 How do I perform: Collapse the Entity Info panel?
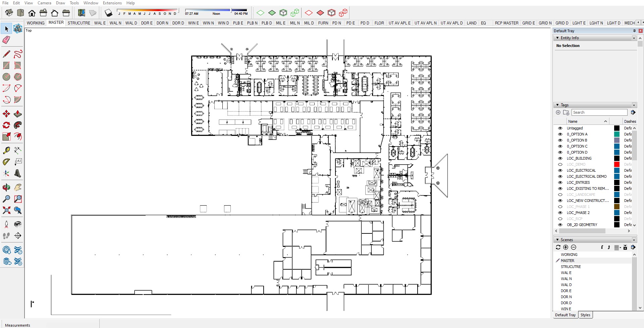click(557, 38)
